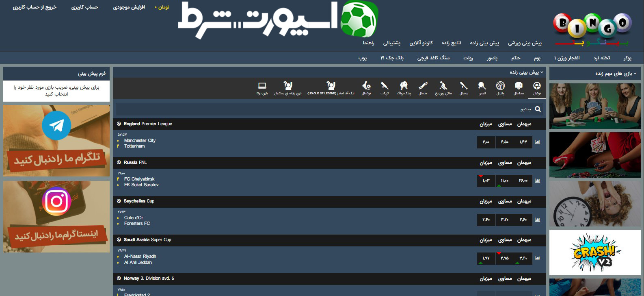Open the Crash game (انفجار ورژن ۱)
644x296 pixels.
click(567, 58)
